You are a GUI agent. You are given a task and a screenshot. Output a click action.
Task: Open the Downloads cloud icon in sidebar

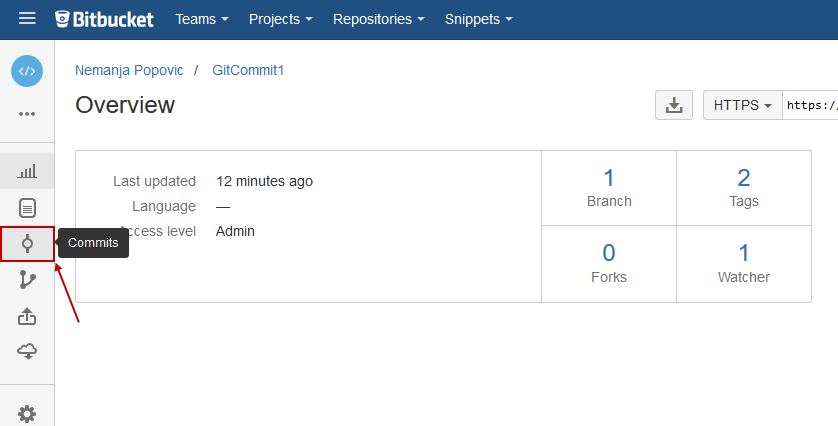tap(27, 351)
